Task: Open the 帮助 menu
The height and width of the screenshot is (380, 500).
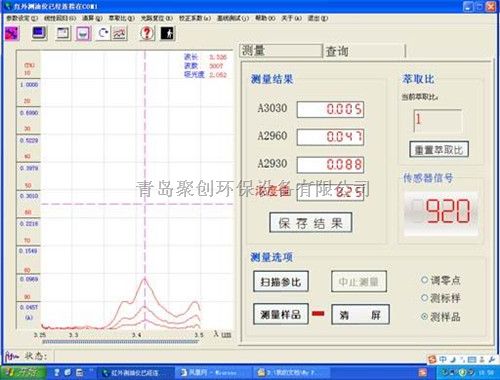Action: click(265, 18)
